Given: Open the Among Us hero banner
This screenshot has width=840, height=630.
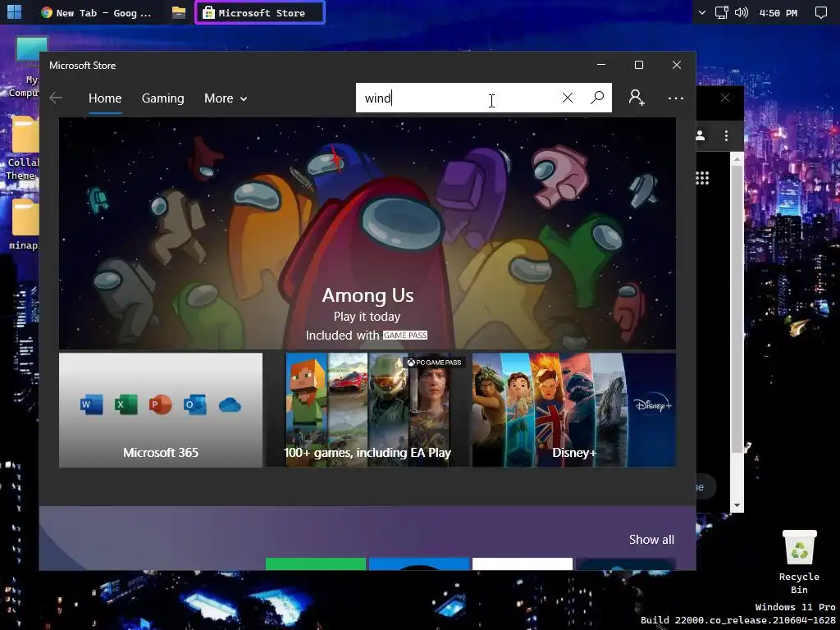Looking at the screenshot, I should click(367, 233).
